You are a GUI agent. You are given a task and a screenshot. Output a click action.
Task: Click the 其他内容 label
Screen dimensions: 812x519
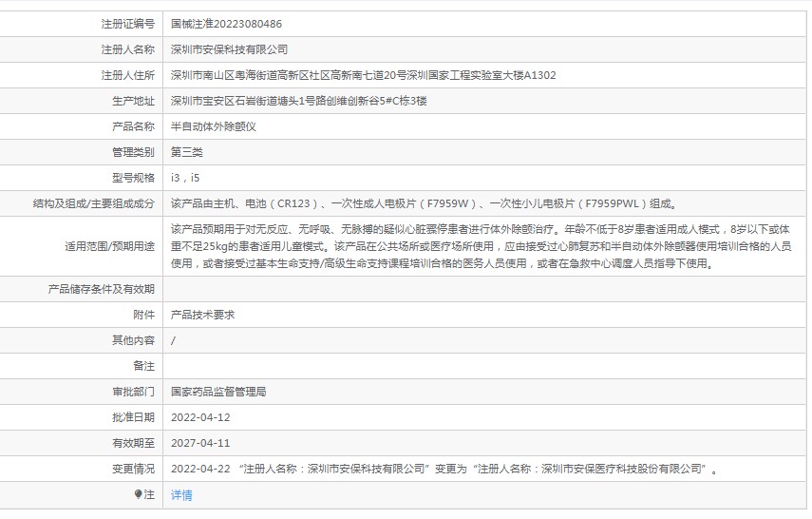coord(133,340)
